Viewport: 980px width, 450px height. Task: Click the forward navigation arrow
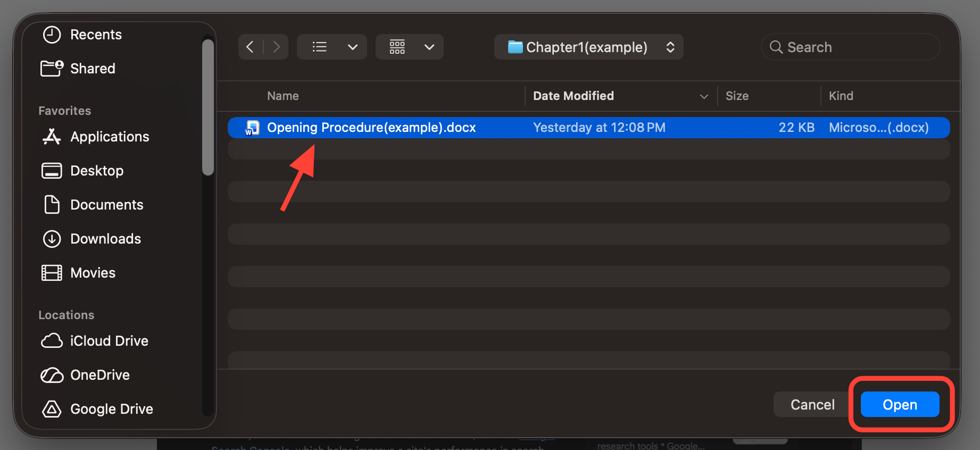click(276, 47)
